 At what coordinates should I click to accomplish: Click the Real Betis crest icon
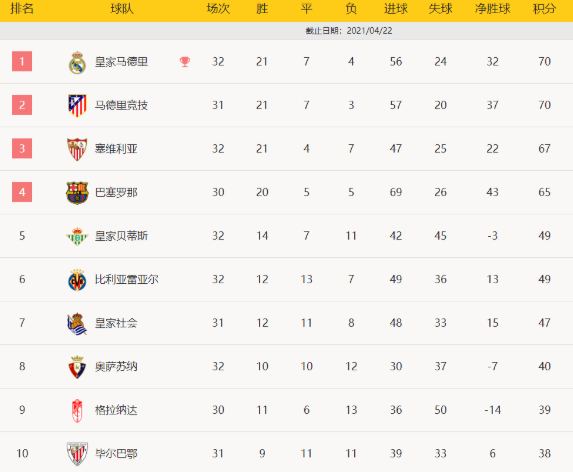(x=77, y=236)
